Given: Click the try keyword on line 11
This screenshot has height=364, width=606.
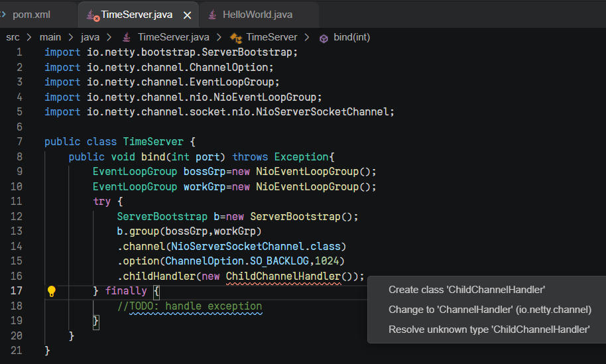Looking at the screenshot, I should point(101,202).
